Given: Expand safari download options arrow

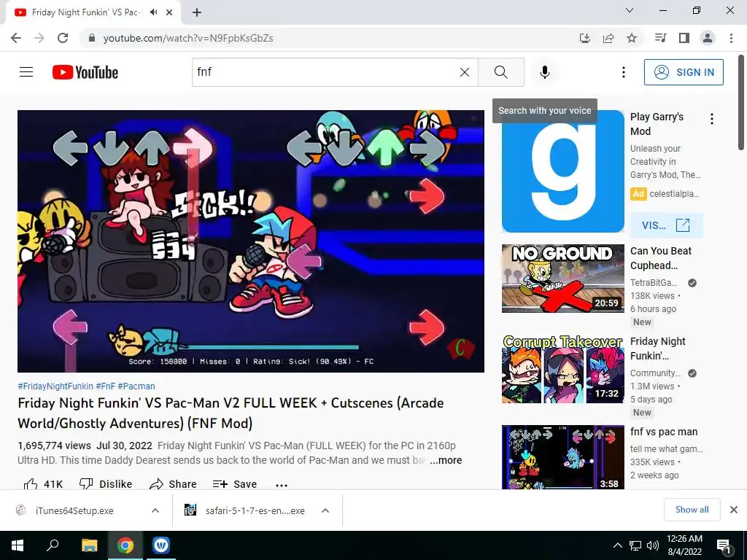Looking at the screenshot, I should tap(325, 510).
